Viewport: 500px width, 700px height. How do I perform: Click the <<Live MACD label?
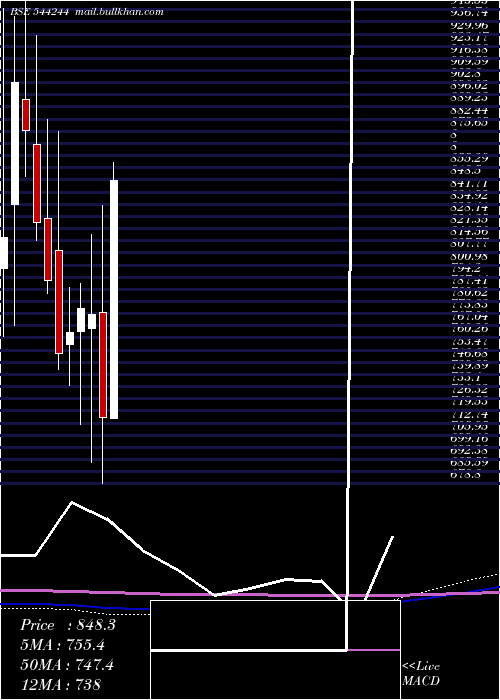(421, 674)
